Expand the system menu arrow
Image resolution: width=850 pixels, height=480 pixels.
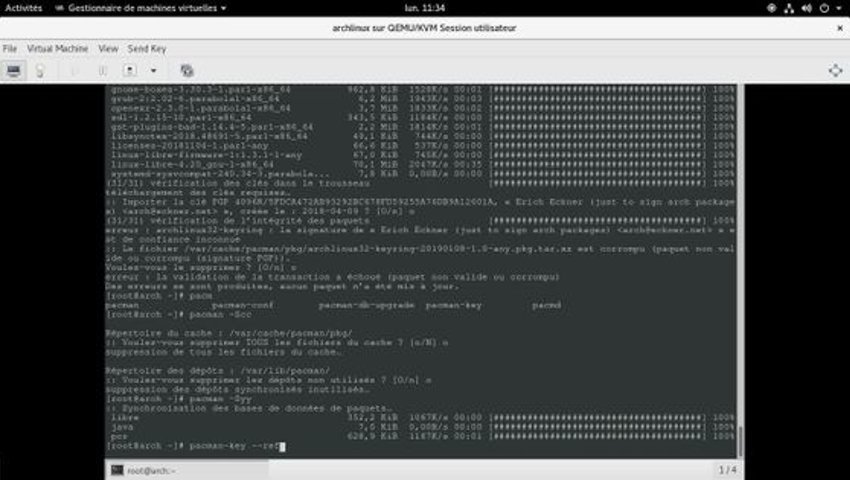point(839,9)
